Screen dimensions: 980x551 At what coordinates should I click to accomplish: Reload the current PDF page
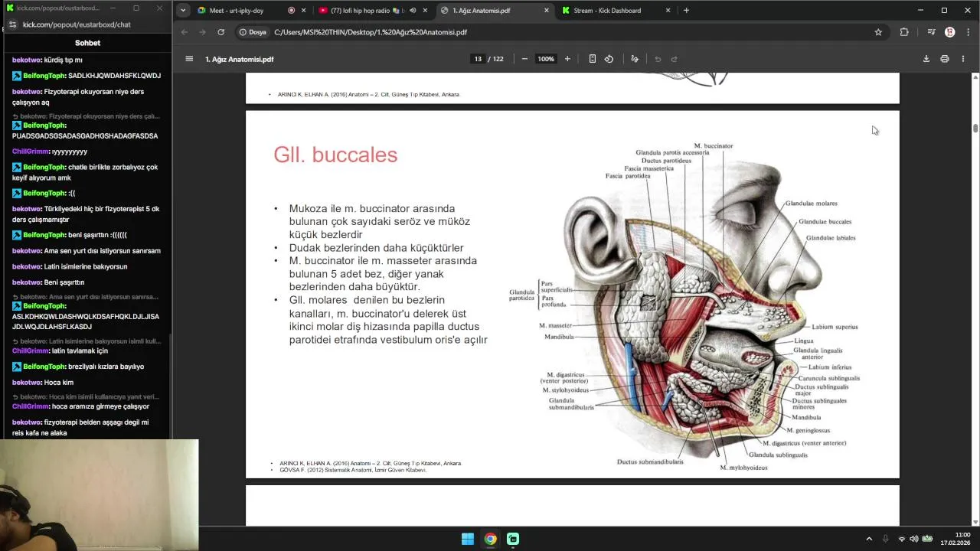(220, 32)
